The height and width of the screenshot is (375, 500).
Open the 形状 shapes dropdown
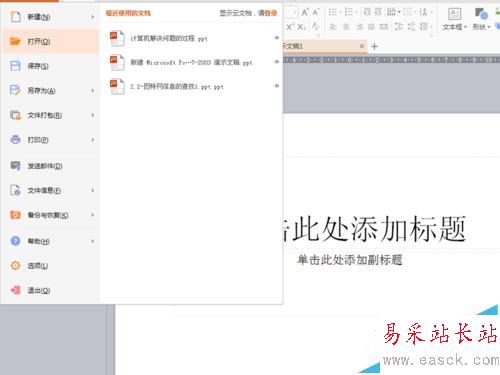point(481,27)
